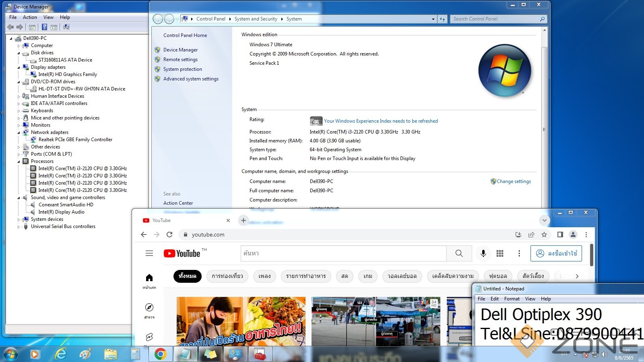This screenshot has width=644, height=362.
Task: Reload the youtube.com page
Action: [169, 234]
